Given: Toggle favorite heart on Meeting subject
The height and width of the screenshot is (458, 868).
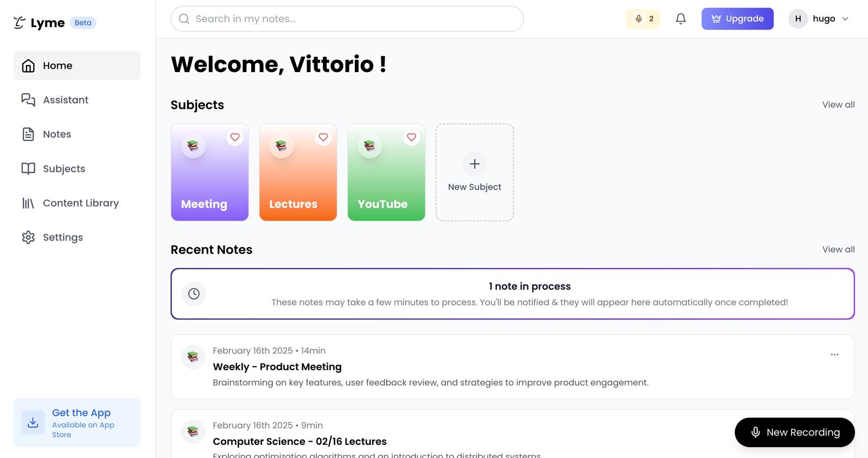Looking at the screenshot, I should [x=235, y=138].
